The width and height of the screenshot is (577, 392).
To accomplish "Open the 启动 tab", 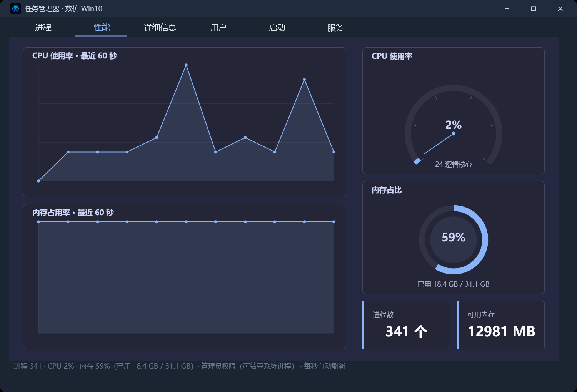I will point(277,28).
